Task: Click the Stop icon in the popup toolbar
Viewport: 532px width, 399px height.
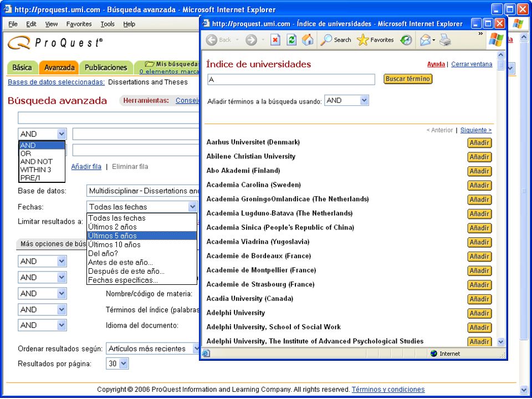Action: (275, 40)
